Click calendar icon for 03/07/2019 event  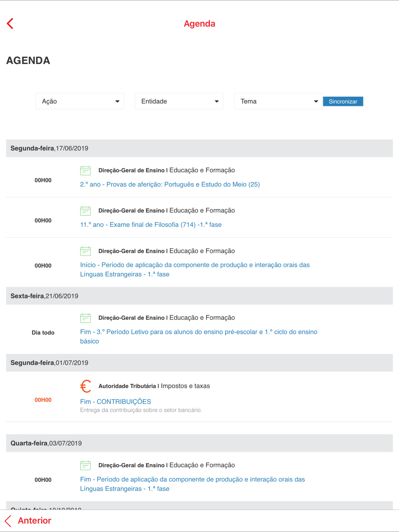click(x=86, y=465)
